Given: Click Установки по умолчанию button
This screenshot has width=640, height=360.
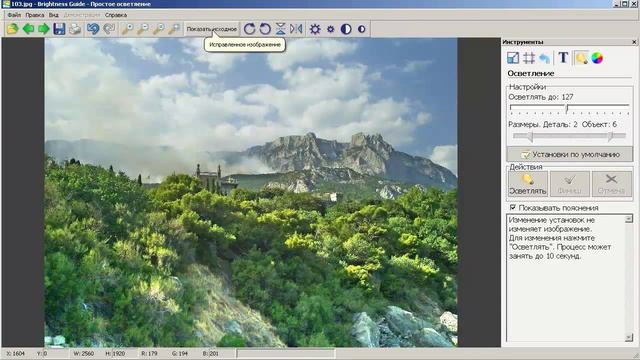Looking at the screenshot, I should (570, 154).
